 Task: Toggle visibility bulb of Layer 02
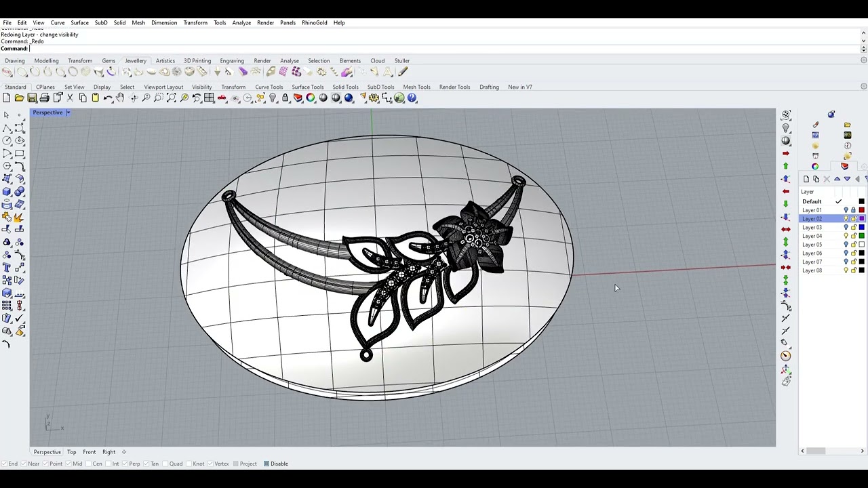[846, 219]
